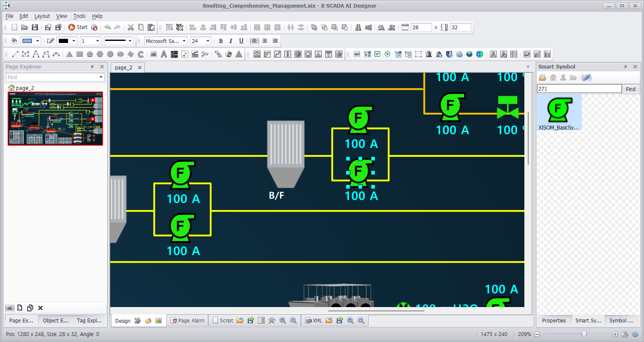The image size is (644, 342).
Task: Click the zoom slider handle in status bar
Action: (584, 334)
